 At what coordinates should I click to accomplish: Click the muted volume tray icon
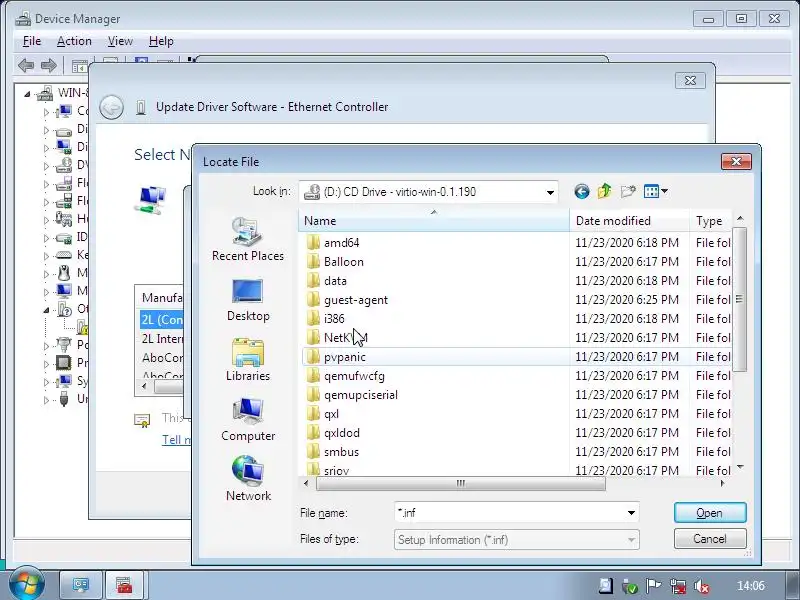pos(702,587)
